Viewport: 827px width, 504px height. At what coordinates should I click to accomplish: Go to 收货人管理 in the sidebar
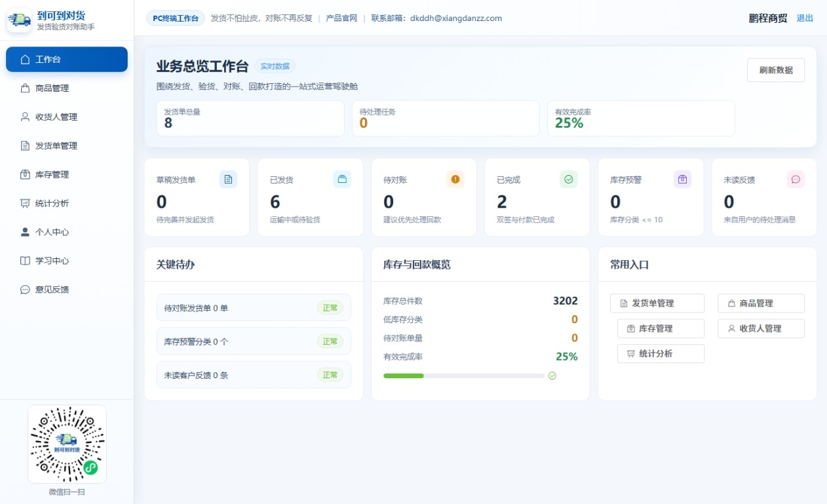pos(67,117)
